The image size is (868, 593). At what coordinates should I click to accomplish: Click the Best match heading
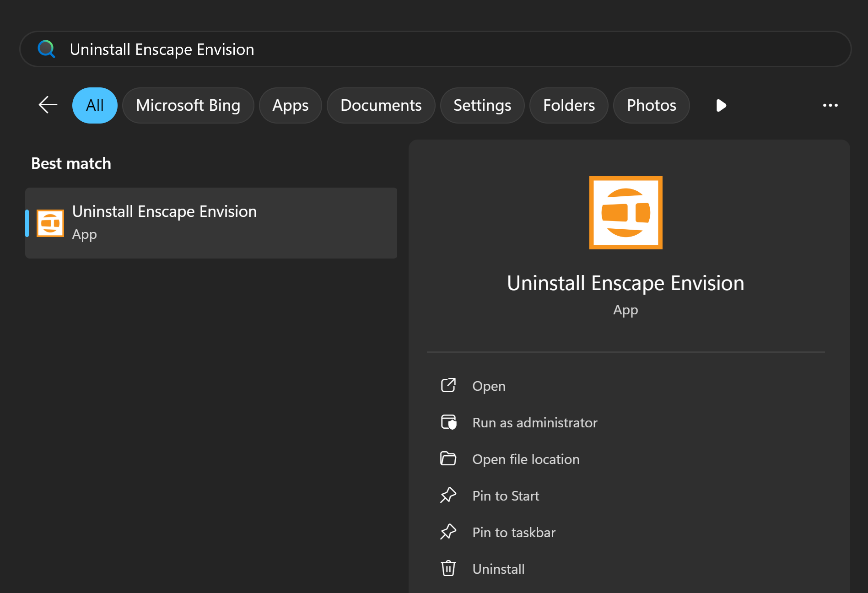(x=71, y=163)
